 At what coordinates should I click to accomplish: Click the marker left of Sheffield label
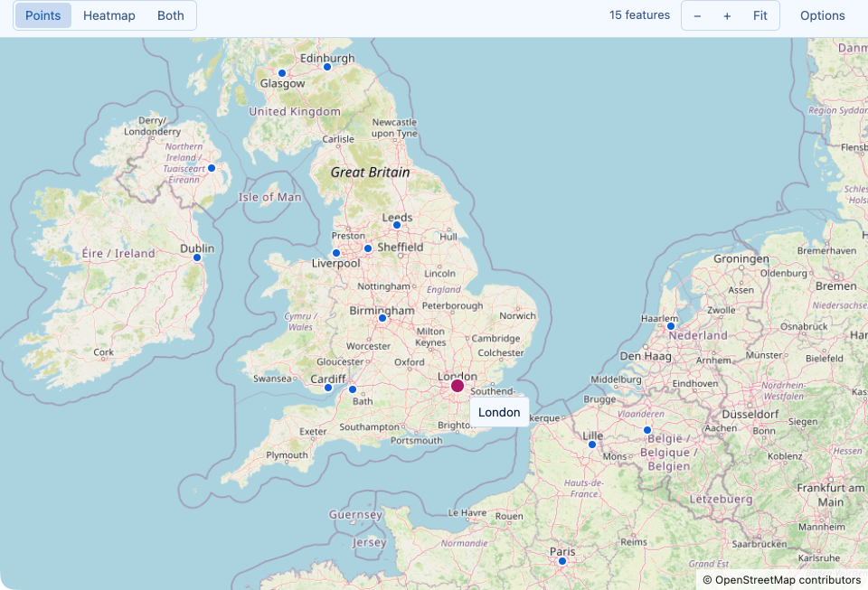(368, 248)
